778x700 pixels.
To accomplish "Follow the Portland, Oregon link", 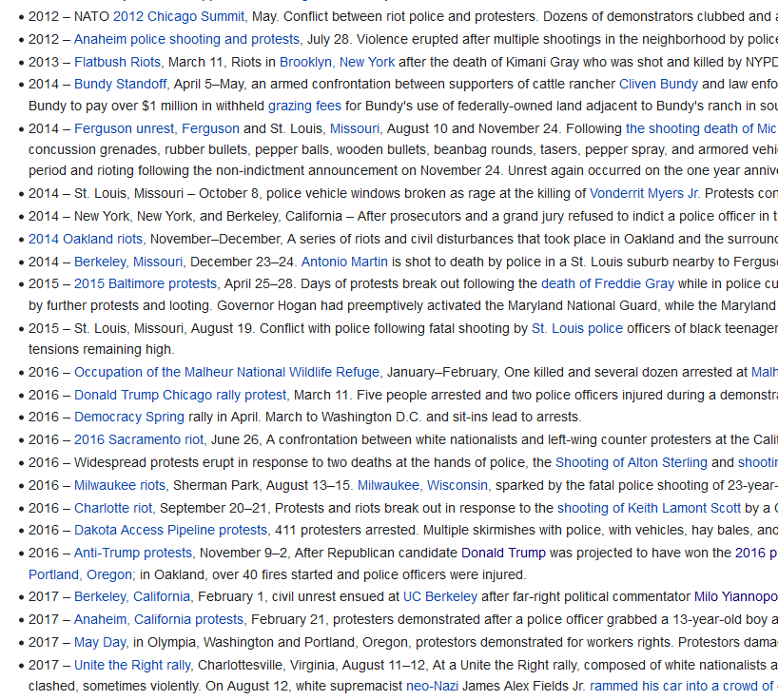I will (x=81, y=574).
